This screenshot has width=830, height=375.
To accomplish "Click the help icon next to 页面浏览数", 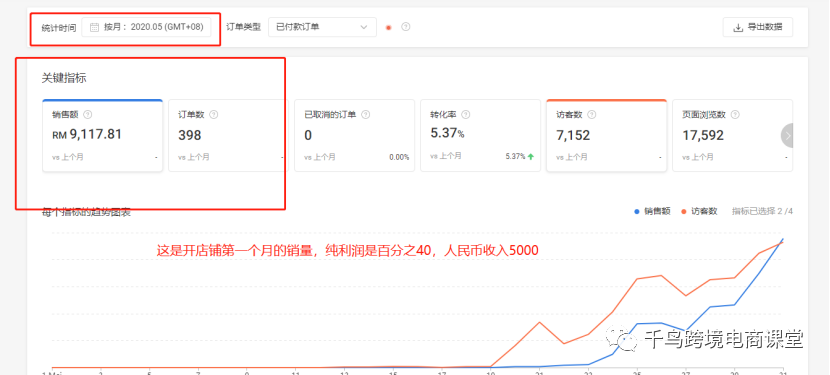I will tap(735, 114).
